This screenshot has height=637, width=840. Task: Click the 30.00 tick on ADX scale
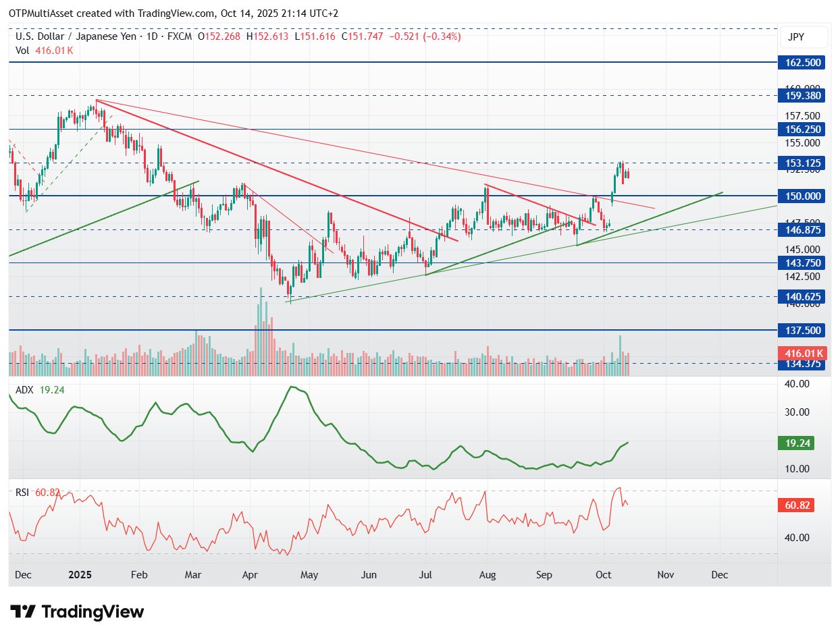pos(797,412)
